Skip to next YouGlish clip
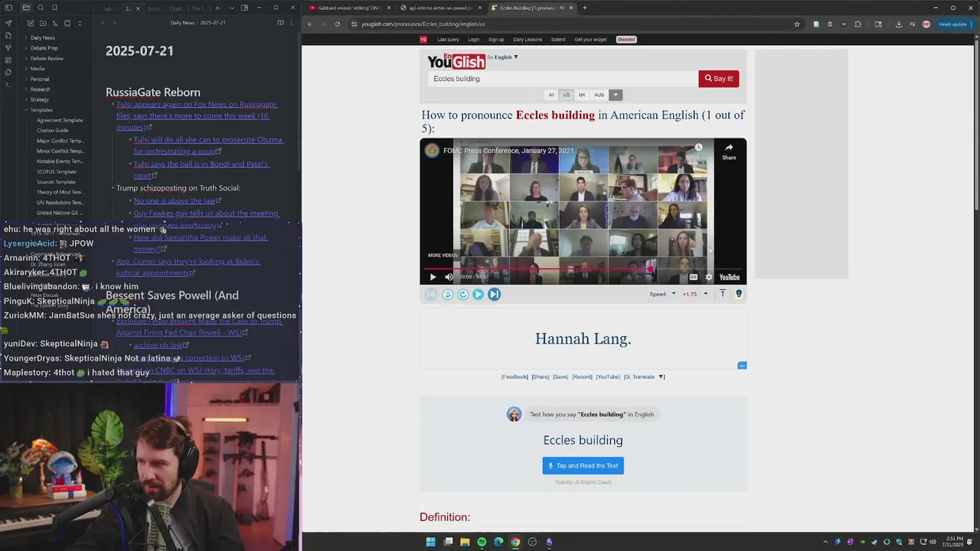Viewport: 980px width, 551px height. (494, 294)
